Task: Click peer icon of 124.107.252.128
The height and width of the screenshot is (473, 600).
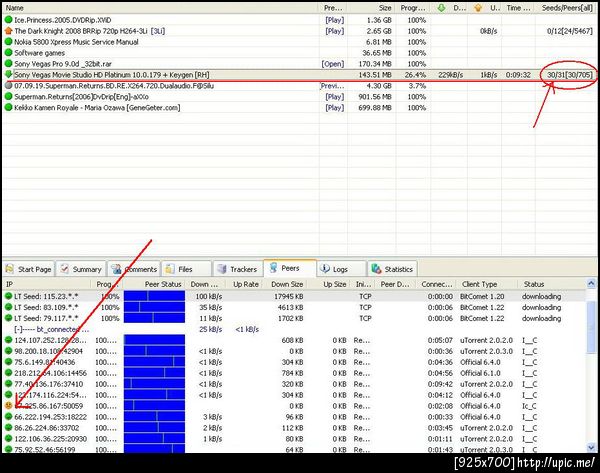Action: tap(8, 340)
